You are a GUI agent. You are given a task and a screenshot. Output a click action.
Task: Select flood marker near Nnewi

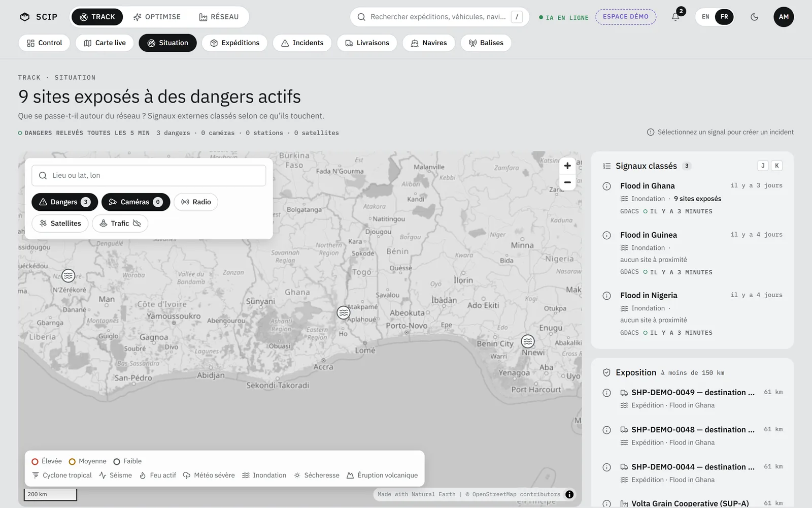pos(528,341)
